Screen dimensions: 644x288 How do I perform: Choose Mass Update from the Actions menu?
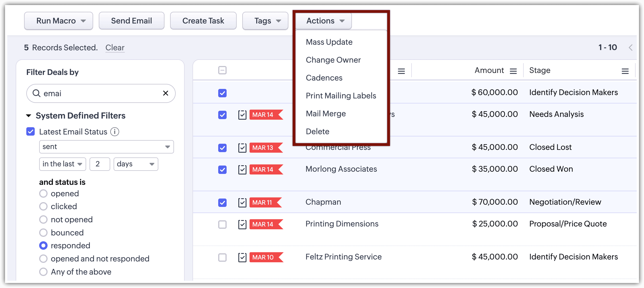(329, 42)
